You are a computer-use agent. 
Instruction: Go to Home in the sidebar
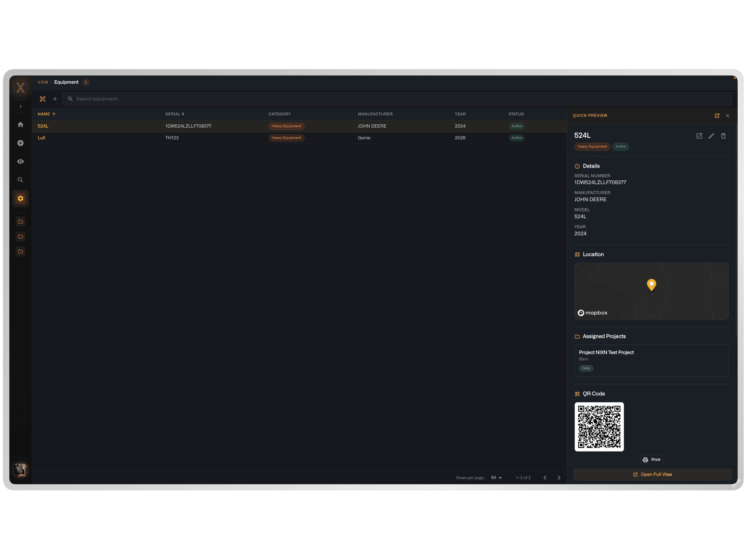[x=21, y=125]
